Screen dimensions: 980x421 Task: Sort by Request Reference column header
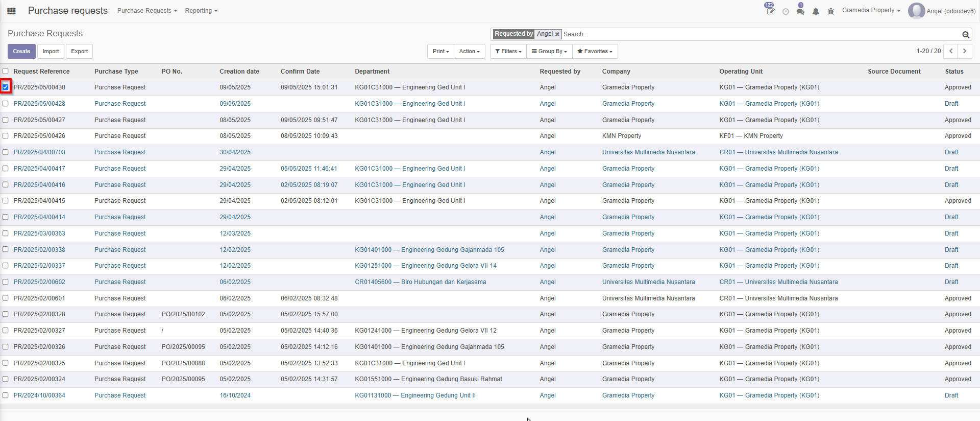coord(41,72)
